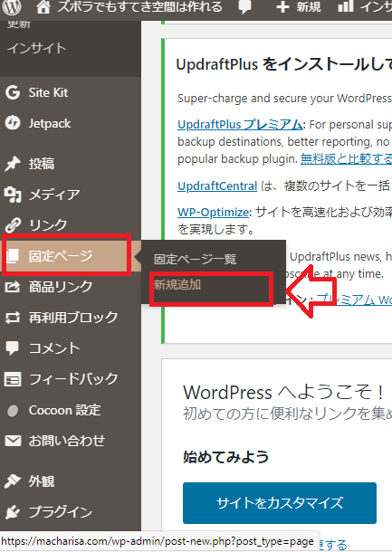The image size is (392, 552).
Task: Click the plus icon for new content
Action: pyautogui.click(x=282, y=7)
